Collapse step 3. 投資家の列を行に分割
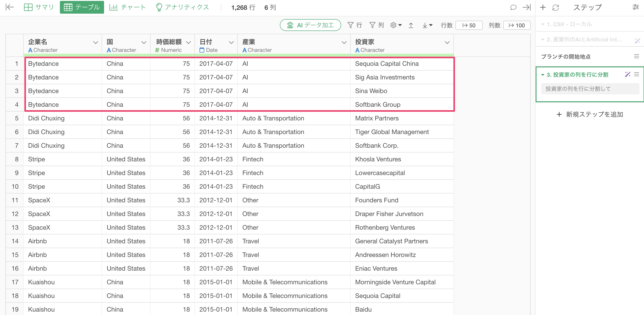Screen dimensions: 644x315 point(542,75)
